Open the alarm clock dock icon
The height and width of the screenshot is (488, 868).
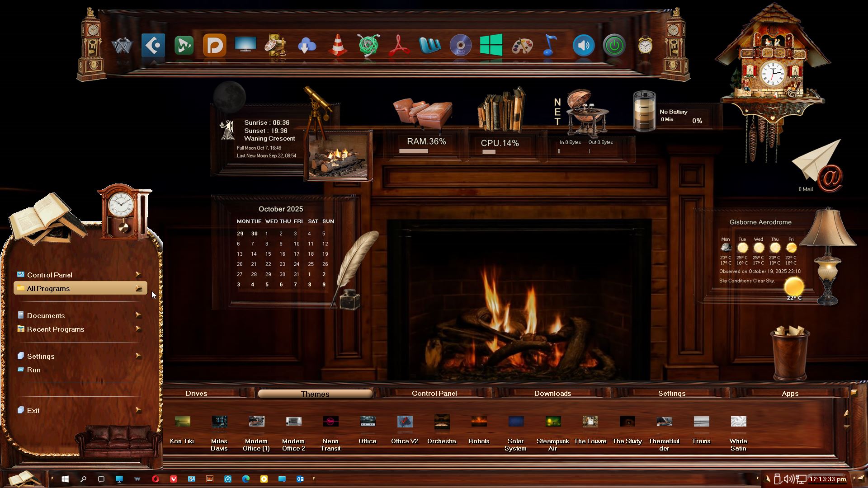click(645, 46)
